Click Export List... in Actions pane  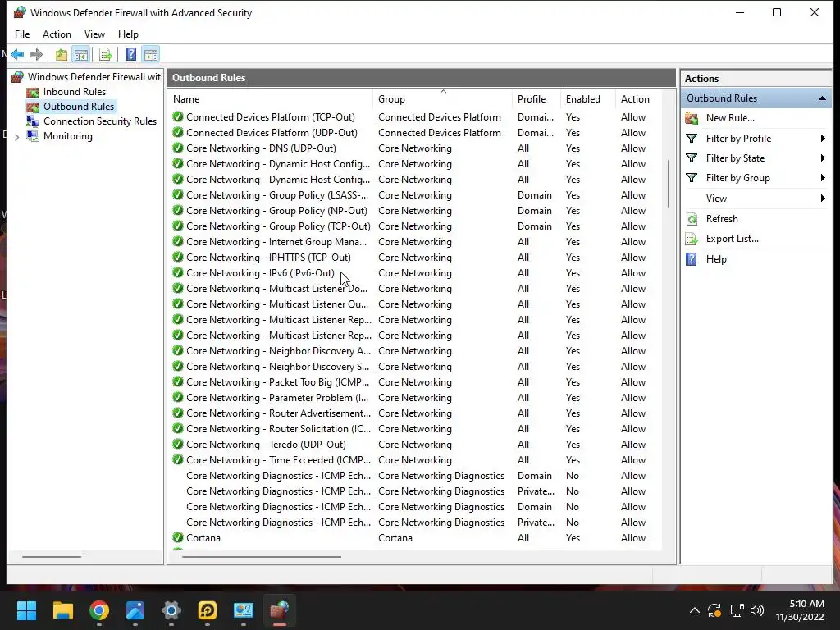(x=733, y=239)
